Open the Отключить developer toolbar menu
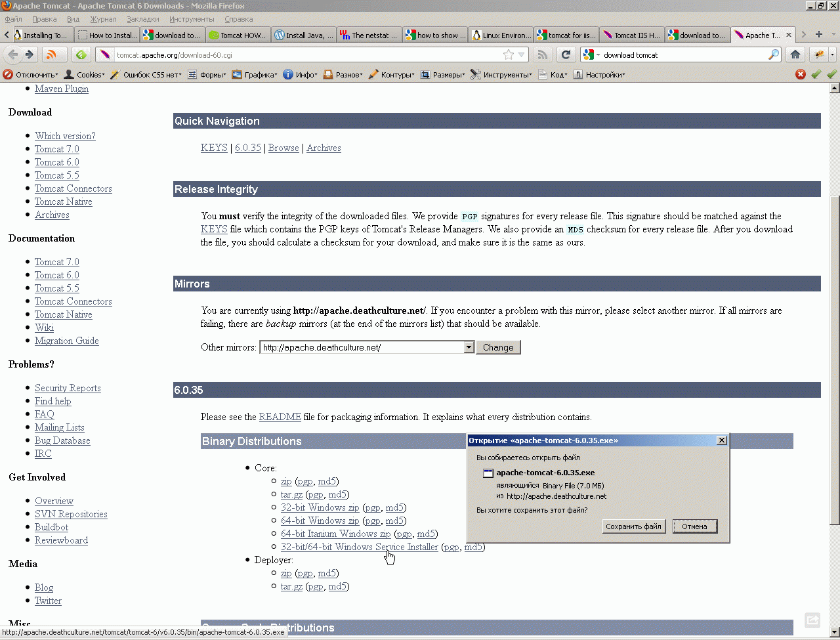This screenshot has width=840, height=640. (31, 75)
